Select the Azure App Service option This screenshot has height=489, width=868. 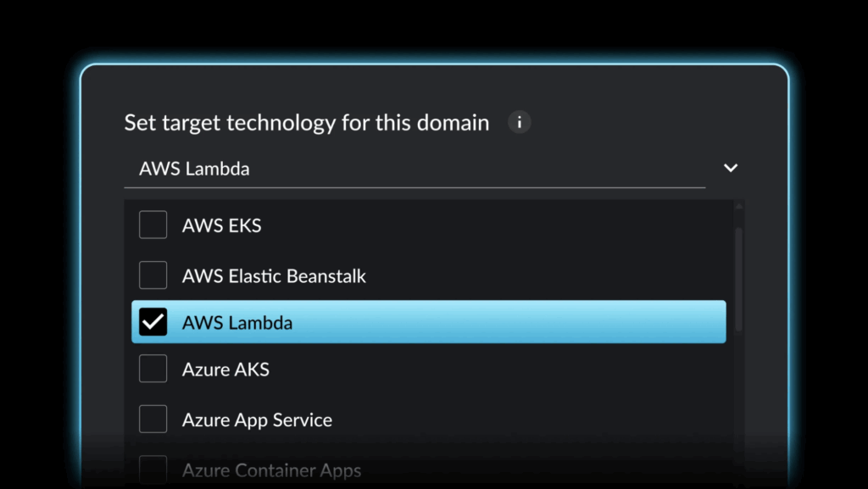(x=257, y=419)
